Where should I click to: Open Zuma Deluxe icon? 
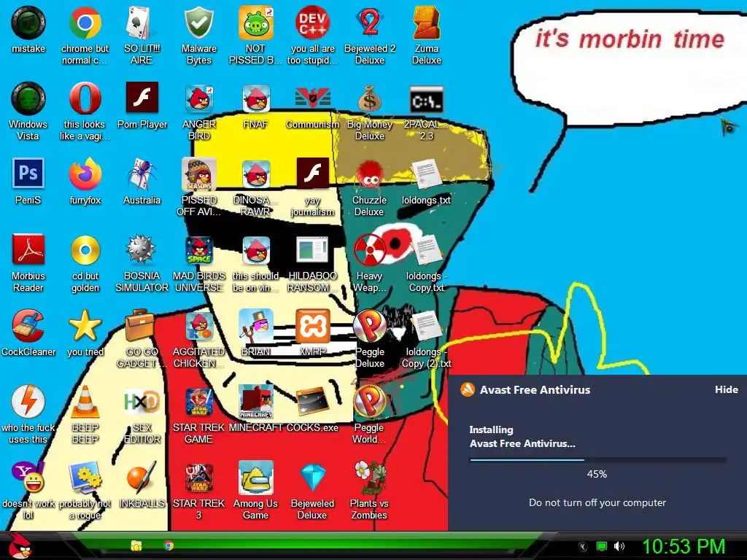click(426, 23)
